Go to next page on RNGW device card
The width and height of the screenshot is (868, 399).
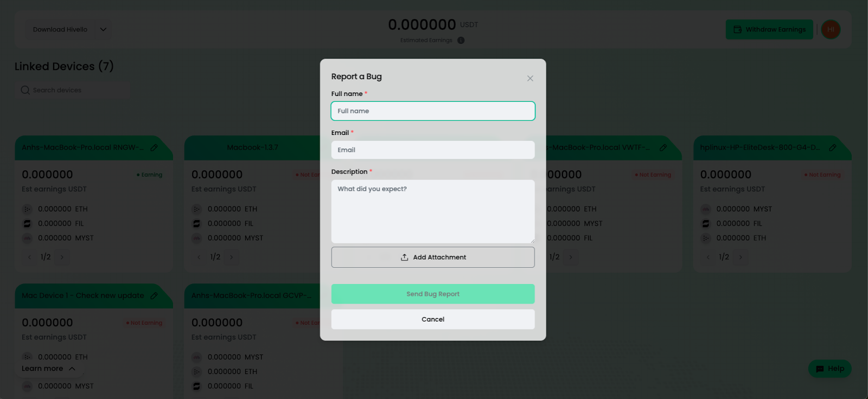(62, 257)
